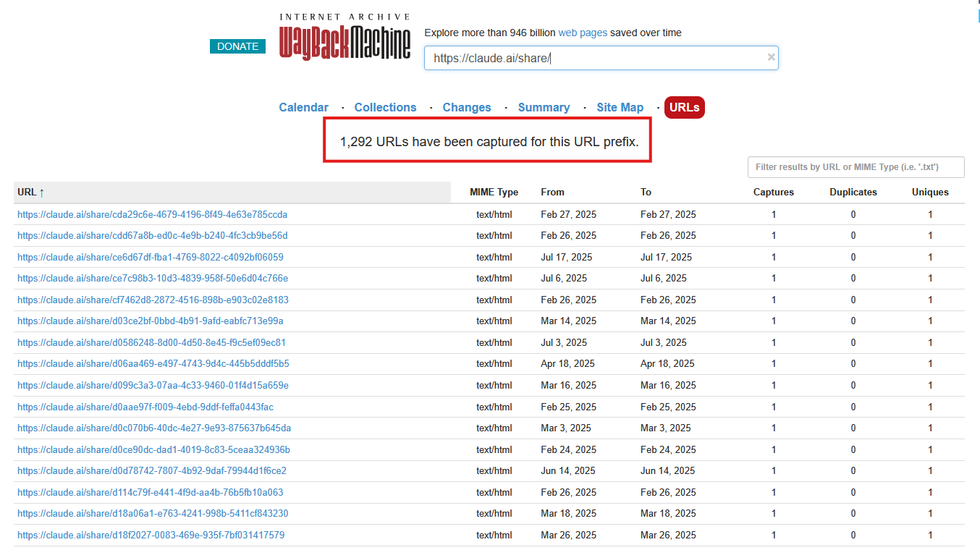Click the Wayback Machine logo
Viewport: 980px width, 550px height.
point(345,37)
